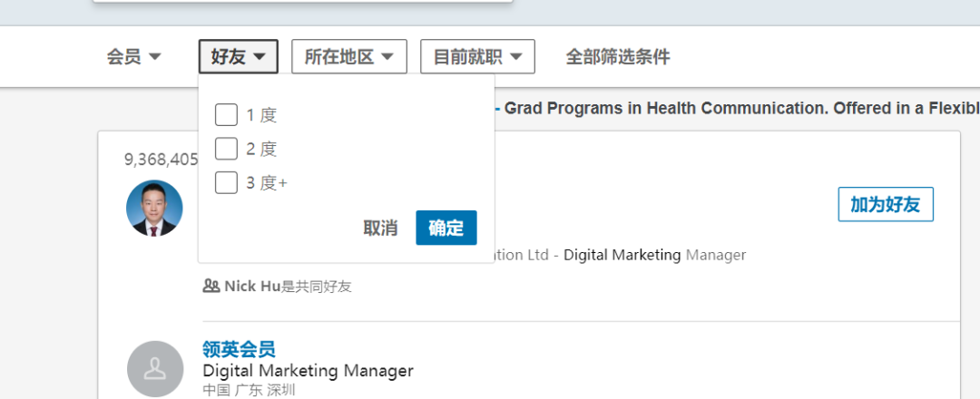Open the first member's profile photo
Image resolution: width=980 pixels, height=399 pixels.
[154, 209]
